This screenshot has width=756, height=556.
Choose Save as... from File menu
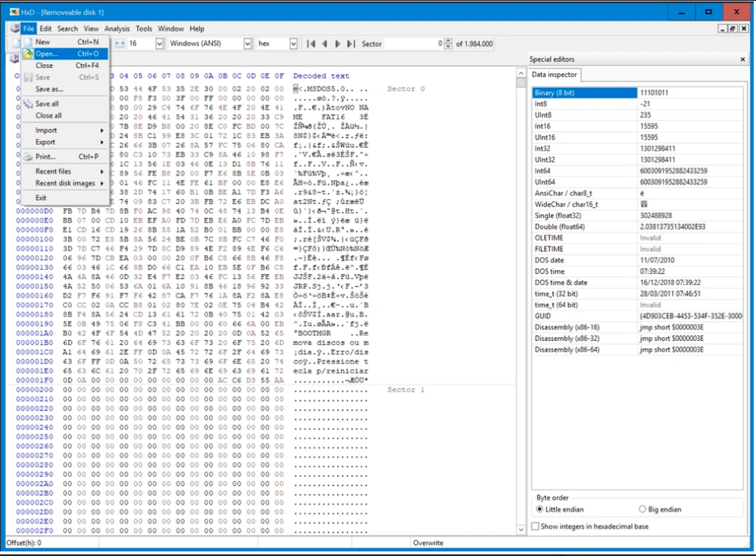(x=49, y=89)
